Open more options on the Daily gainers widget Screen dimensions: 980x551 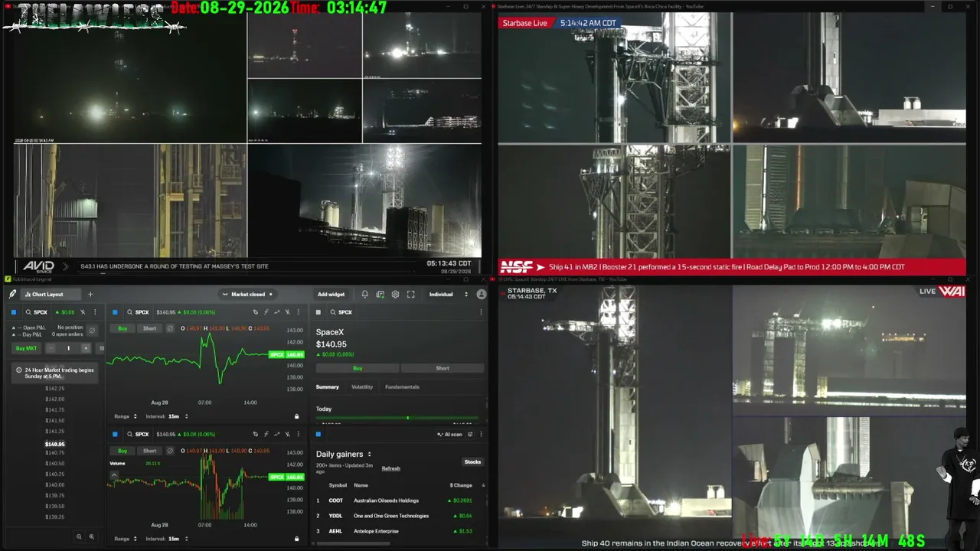pyautogui.click(x=481, y=435)
